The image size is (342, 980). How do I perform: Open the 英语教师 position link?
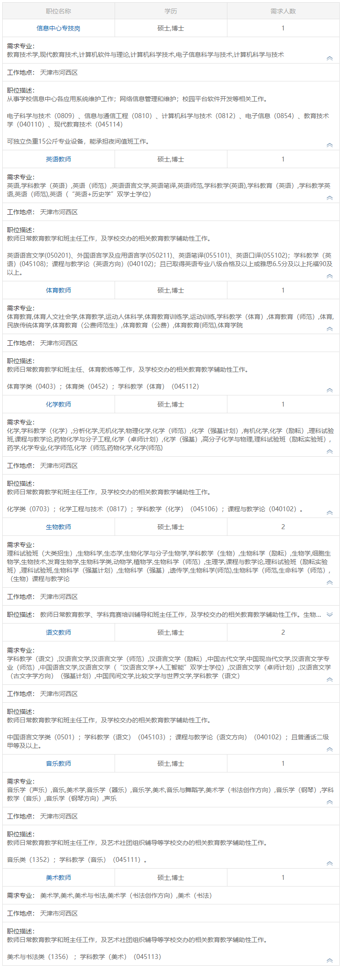[x=58, y=159]
